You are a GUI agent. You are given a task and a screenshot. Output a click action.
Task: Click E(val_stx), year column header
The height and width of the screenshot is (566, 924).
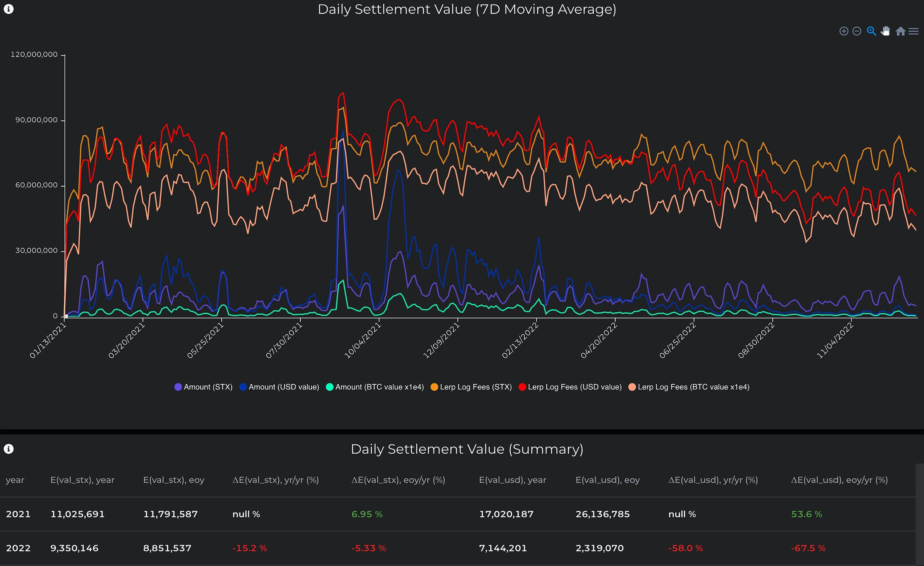point(82,480)
